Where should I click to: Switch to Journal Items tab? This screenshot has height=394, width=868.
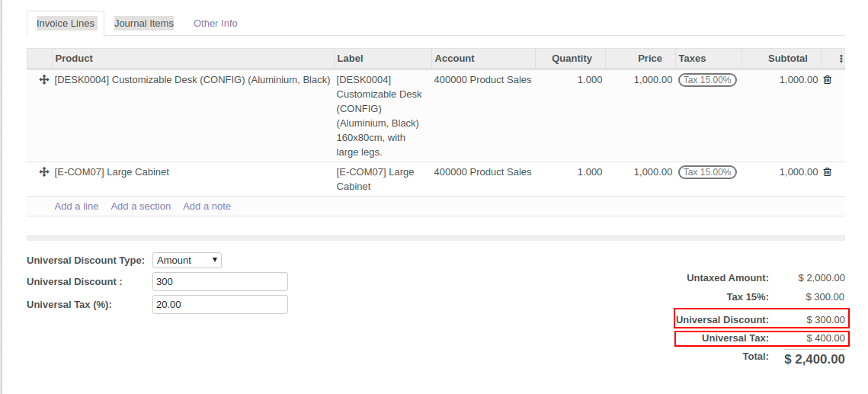tap(144, 24)
